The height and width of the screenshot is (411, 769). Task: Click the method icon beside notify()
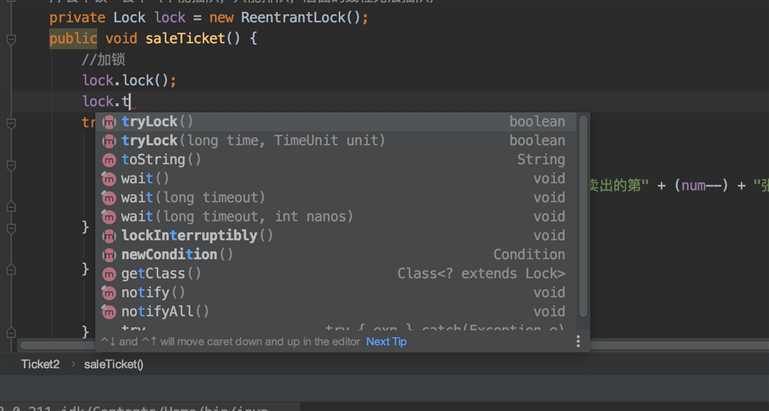pos(110,293)
